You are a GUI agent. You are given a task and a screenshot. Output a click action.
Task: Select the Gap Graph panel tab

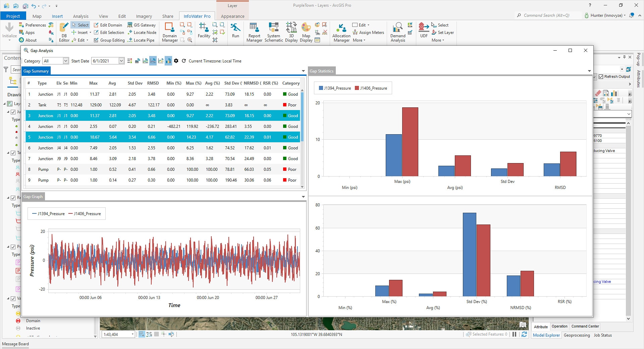pyautogui.click(x=33, y=197)
